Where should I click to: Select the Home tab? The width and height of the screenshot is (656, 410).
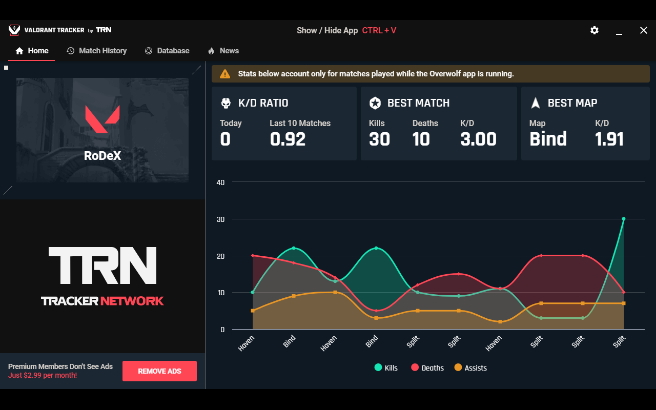32,50
